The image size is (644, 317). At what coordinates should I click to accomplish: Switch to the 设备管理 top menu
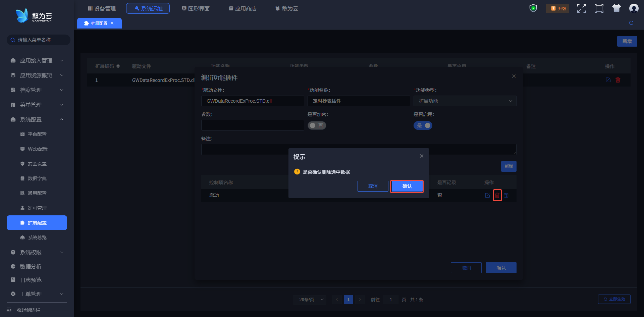(x=102, y=8)
